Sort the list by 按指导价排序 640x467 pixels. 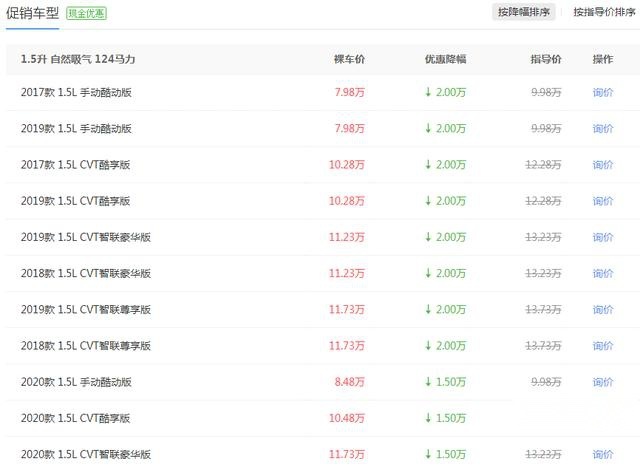point(604,12)
